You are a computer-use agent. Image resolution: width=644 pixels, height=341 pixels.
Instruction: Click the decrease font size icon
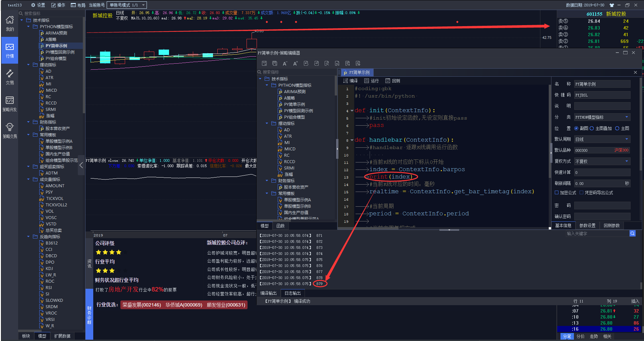(x=285, y=63)
